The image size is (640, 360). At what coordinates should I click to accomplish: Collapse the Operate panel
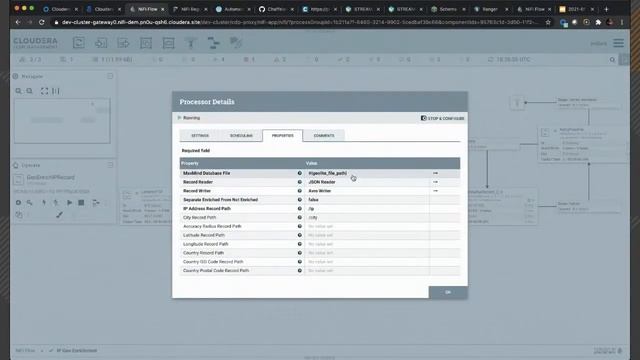point(110,165)
